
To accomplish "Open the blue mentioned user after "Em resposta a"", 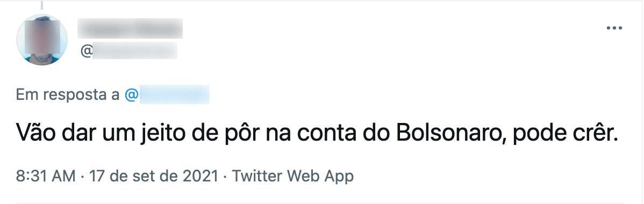I will (x=167, y=94).
